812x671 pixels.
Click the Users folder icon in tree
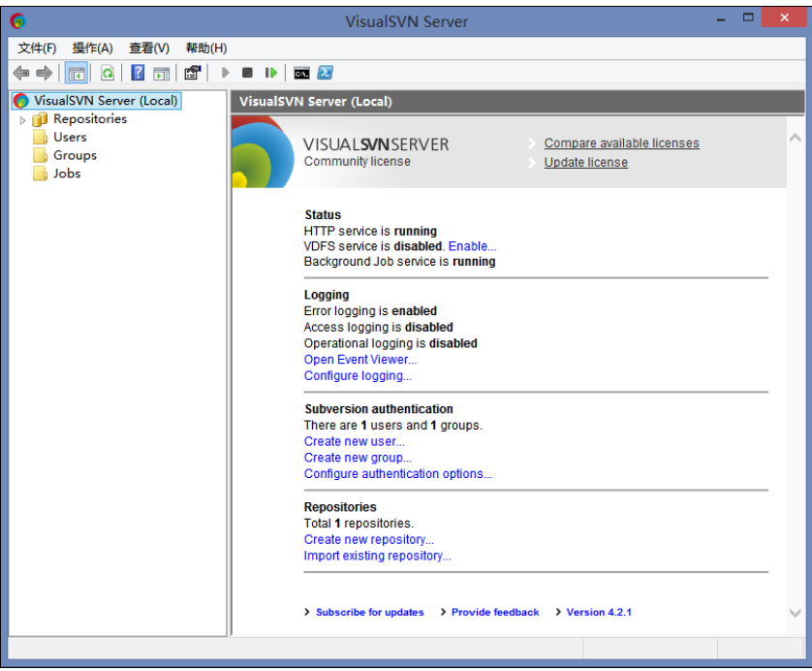point(40,138)
